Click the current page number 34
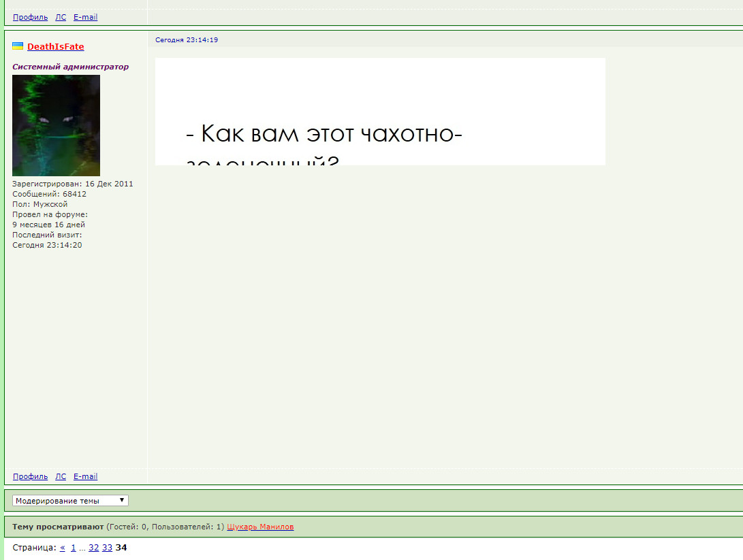Image resolution: width=743 pixels, height=560 pixels. coord(121,548)
